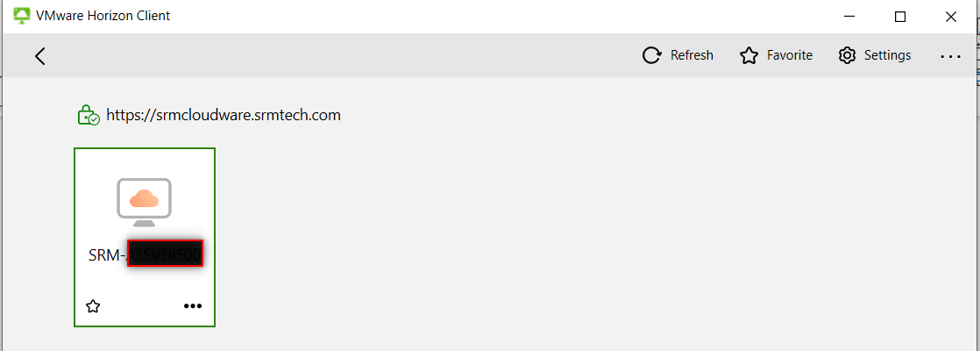Click the circular Refresh arrow icon

(652, 55)
